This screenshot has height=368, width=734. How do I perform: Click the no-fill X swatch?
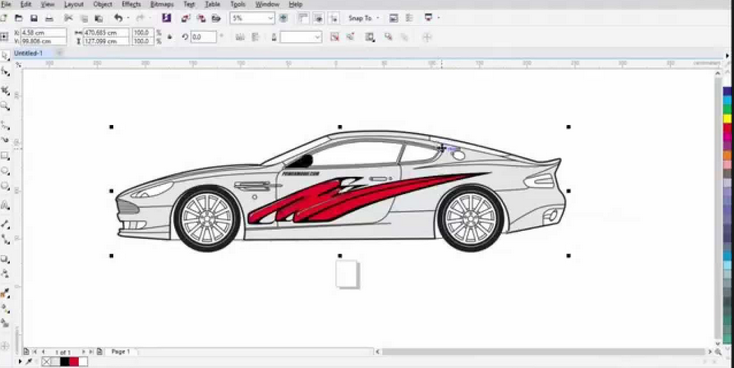pos(46,361)
